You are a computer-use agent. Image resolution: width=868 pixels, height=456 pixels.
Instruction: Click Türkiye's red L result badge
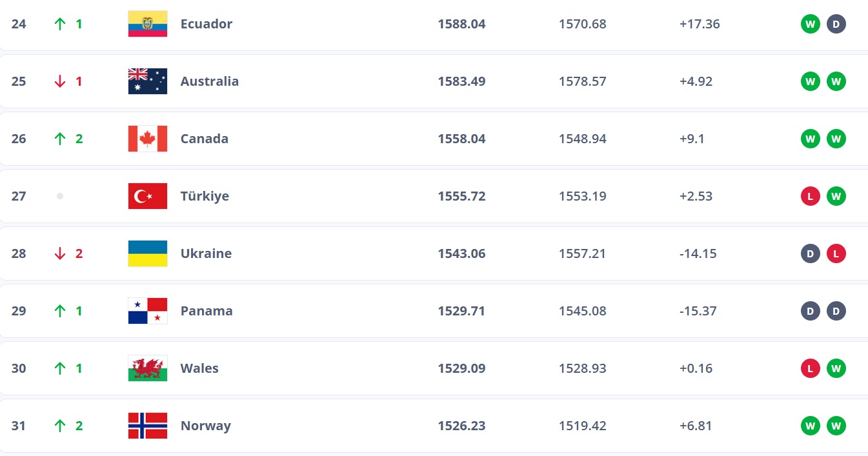click(810, 196)
